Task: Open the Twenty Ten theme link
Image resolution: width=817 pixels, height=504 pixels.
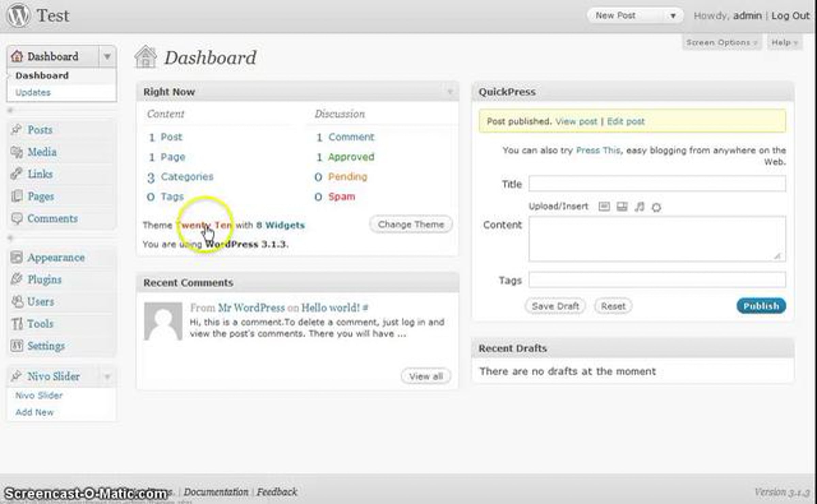Action: [204, 225]
